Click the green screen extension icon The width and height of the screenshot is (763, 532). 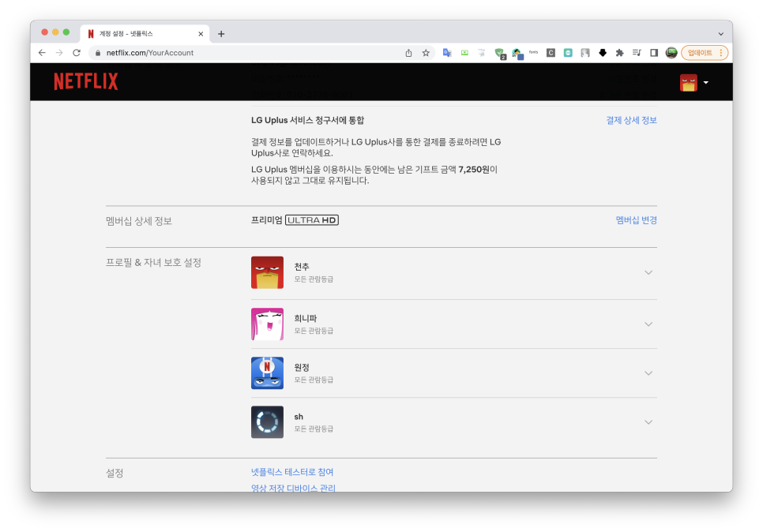click(464, 53)
